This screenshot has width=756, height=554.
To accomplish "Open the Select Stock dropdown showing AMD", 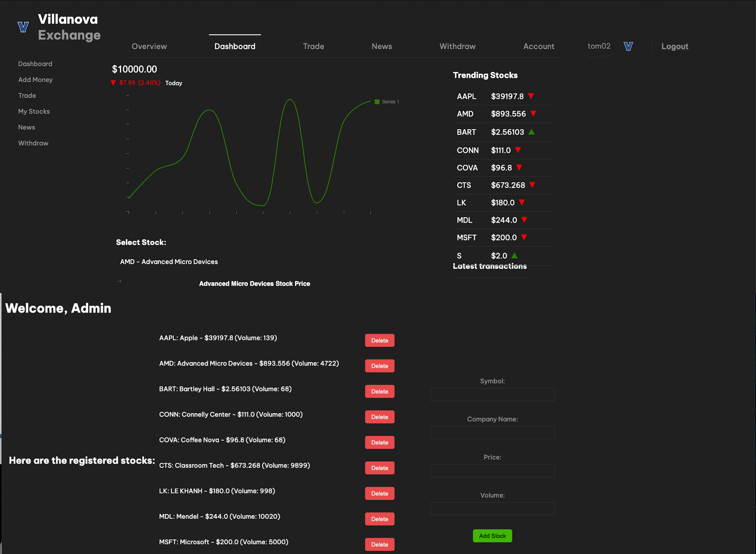I will [x=169, y=261].
